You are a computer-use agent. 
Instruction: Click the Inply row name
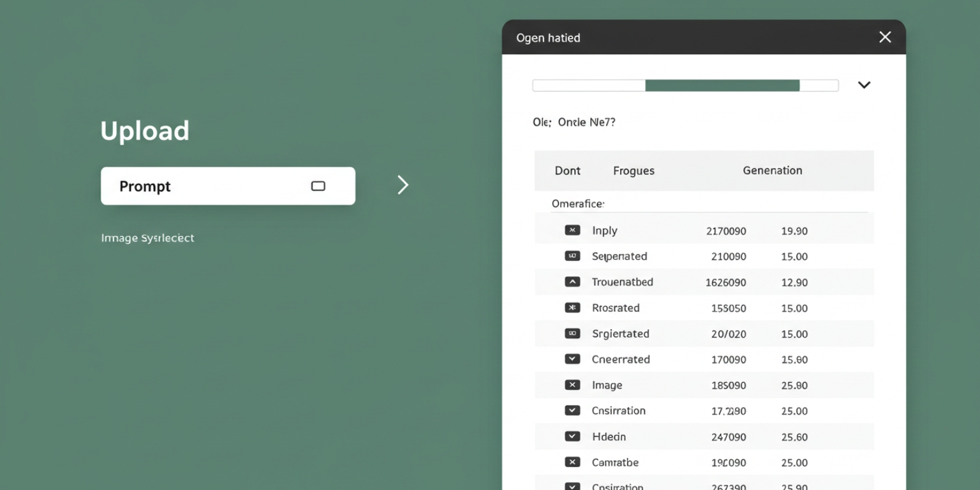click(x=604, y=231)
